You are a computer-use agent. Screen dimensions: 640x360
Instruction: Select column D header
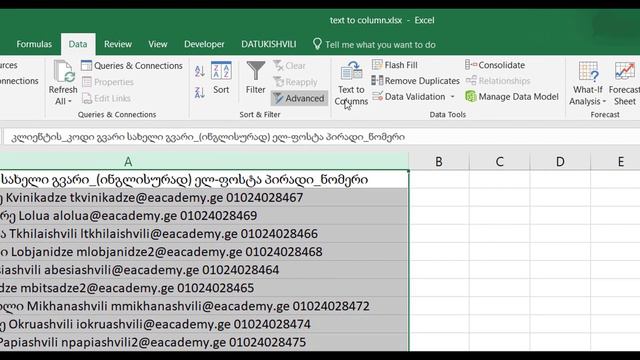560,162
